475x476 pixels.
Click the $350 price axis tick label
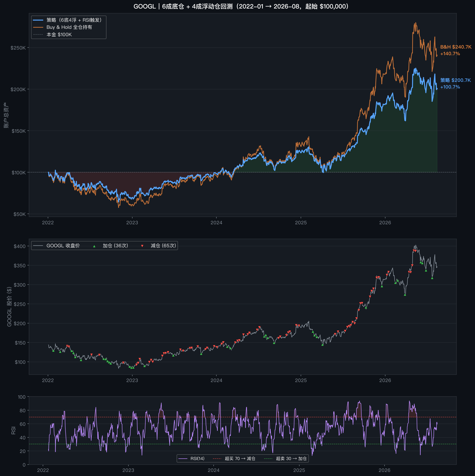[x=20, y=266]
